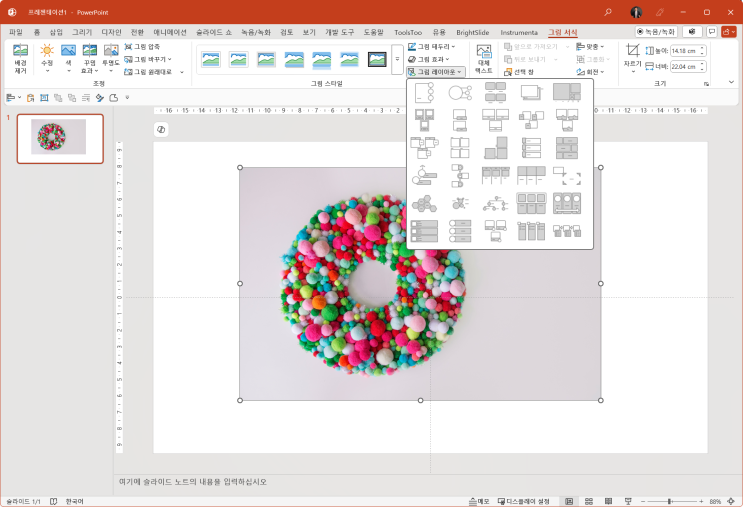Open the 그림 바꾸기 (Change Picture) dropdown
The image size is (743, 507).
pos(148,59)
